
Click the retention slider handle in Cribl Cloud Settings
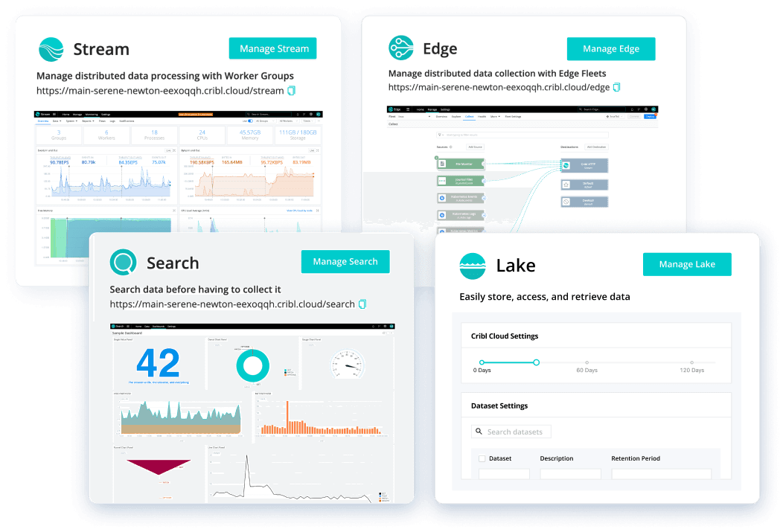click(536, 362)
